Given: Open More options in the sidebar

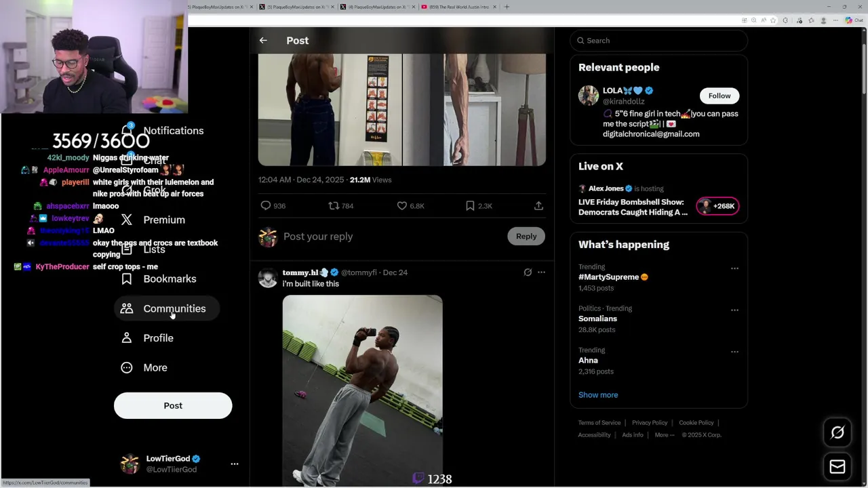Looking at the screenshot, I should click(144, 367).
